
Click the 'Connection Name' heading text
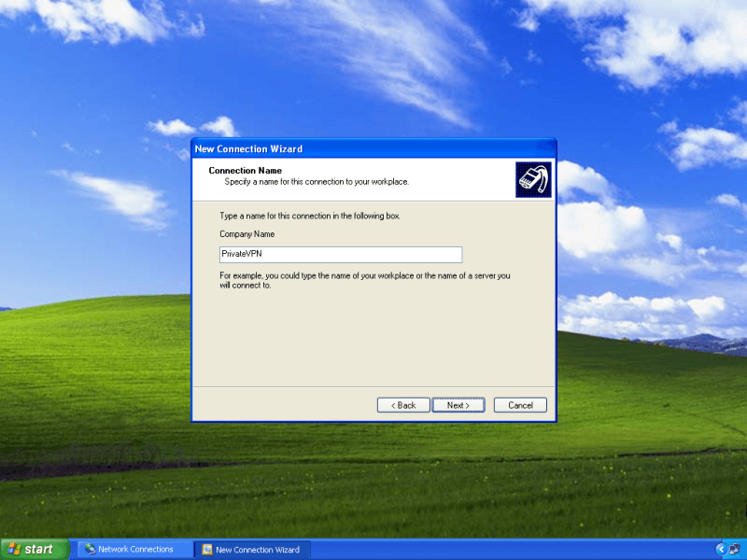pos(245,171)
